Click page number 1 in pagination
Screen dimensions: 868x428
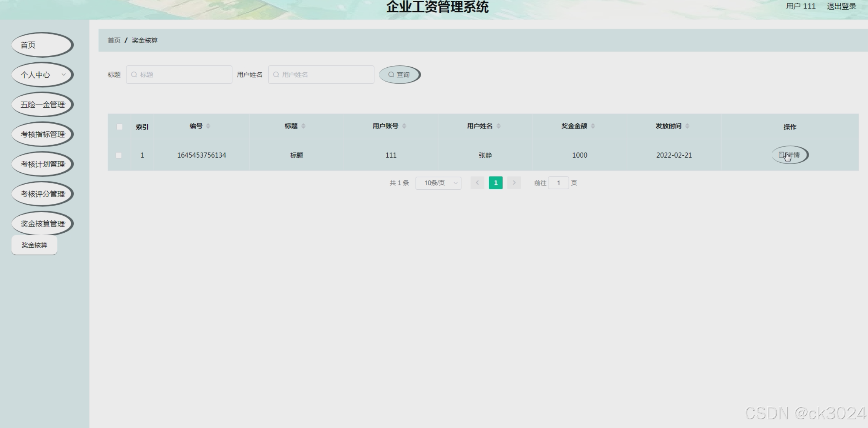[x=496, y=183]
